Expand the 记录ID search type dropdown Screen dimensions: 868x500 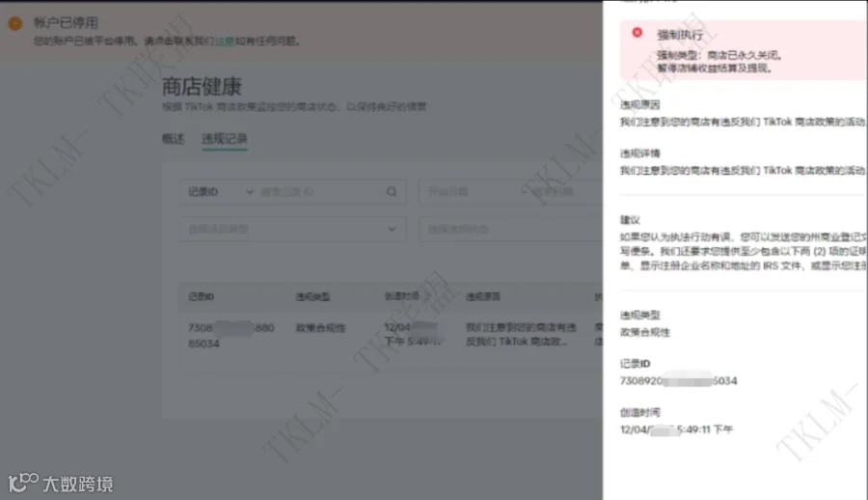220,192
